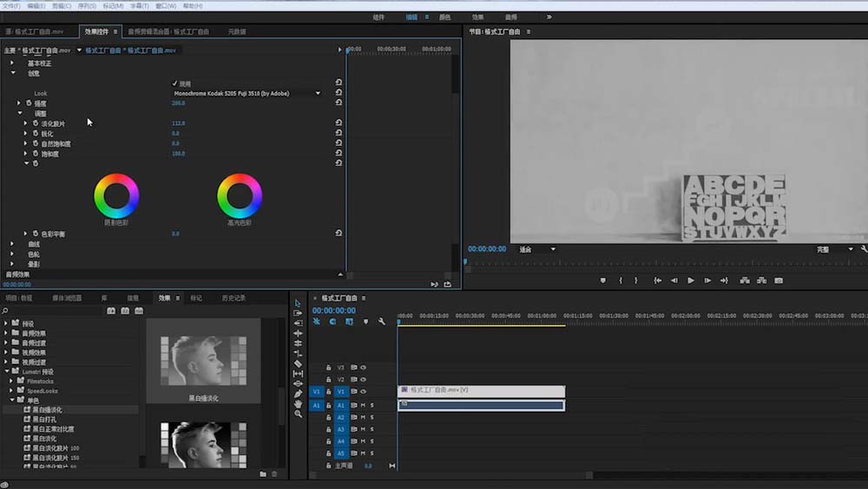Select the Zoom magnifier tool

tap(298, 414)
